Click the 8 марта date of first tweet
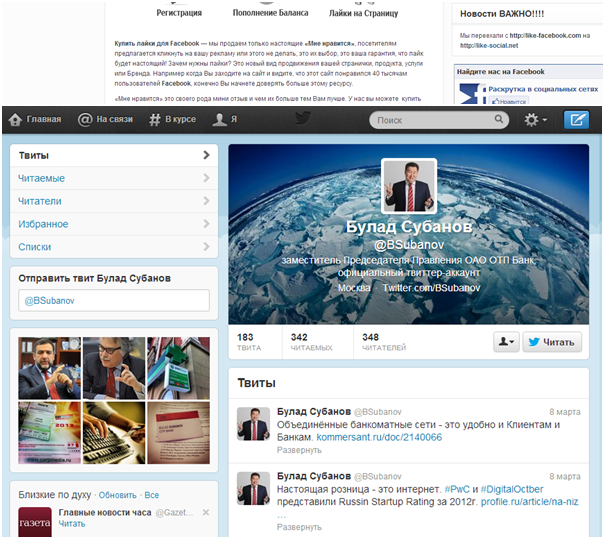Screen dimensions: 603x540 pos(565,412)
